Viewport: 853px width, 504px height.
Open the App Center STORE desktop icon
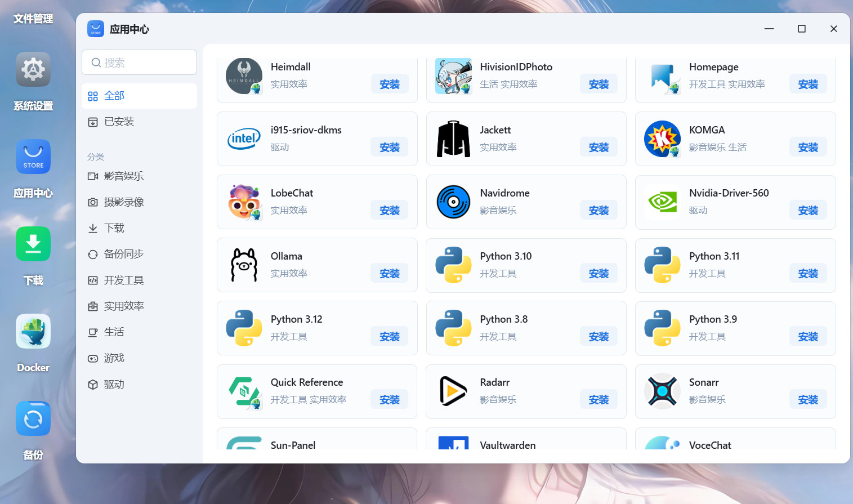33,157
